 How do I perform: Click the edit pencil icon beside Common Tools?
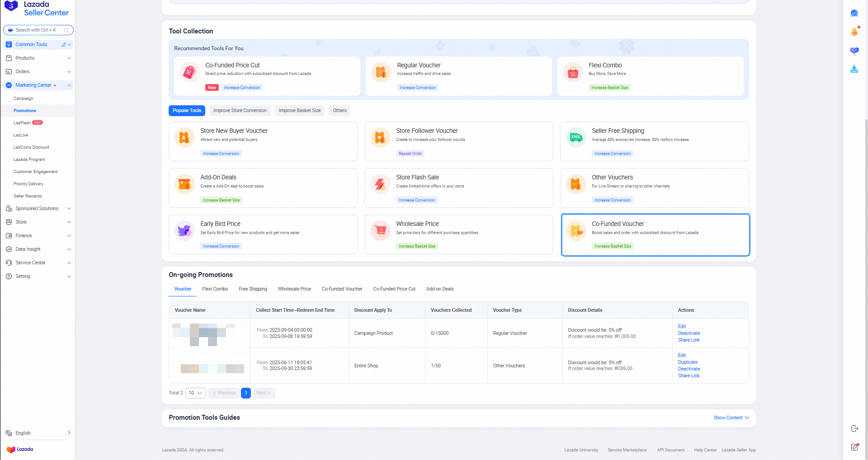tap(64, 45)
